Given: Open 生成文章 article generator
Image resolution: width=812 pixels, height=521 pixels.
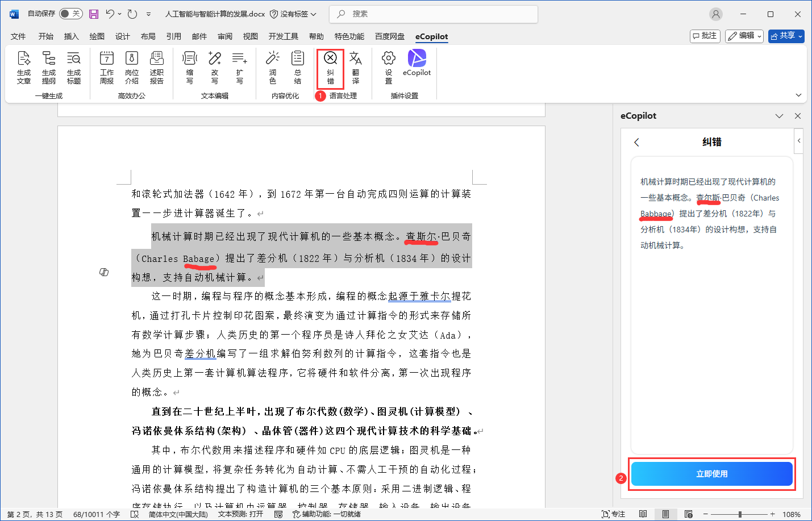Looking at the screenshot, I should pos(24,67).
